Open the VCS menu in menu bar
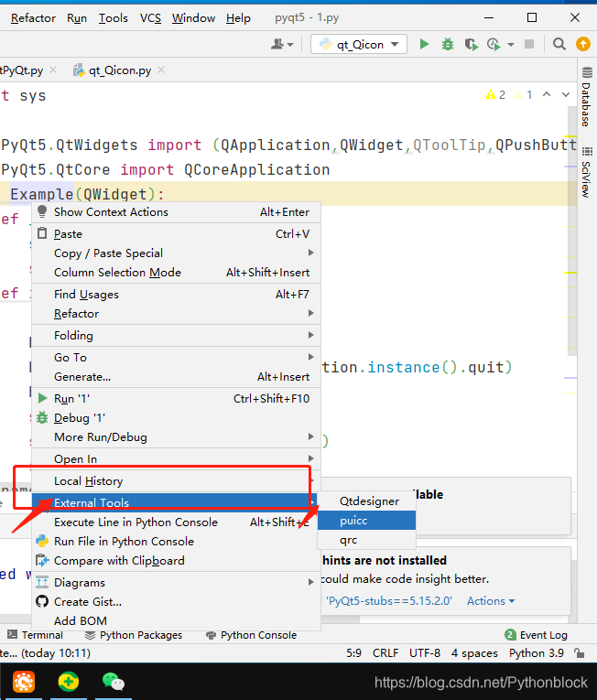597x700 pixels. coord(150,18)
